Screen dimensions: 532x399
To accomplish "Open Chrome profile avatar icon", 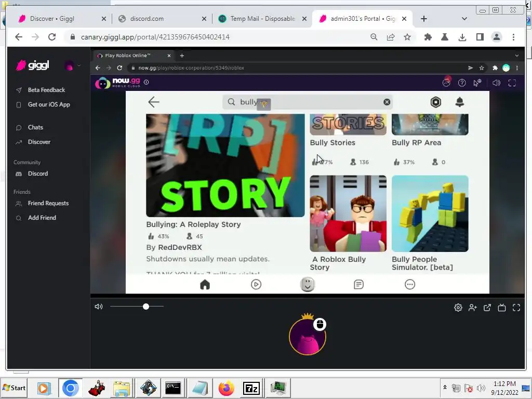I will point(497,37).
